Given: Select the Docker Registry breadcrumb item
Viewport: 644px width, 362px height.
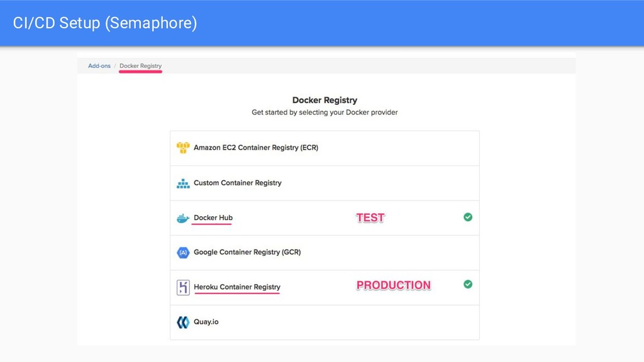Looking at the screenshot, I should (x=140, y=65).
